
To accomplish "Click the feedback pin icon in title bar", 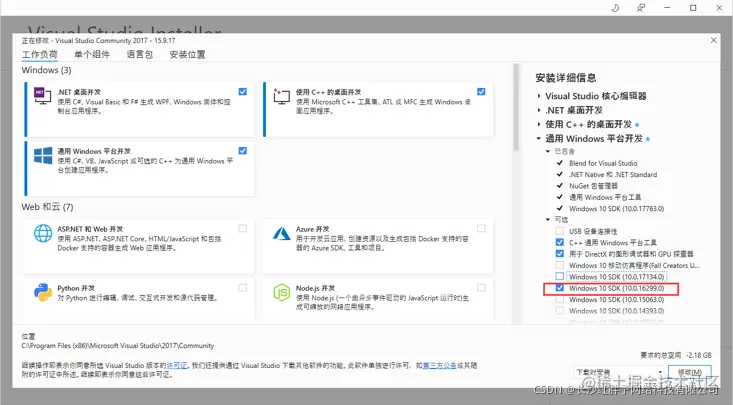I will pos(641,8).
